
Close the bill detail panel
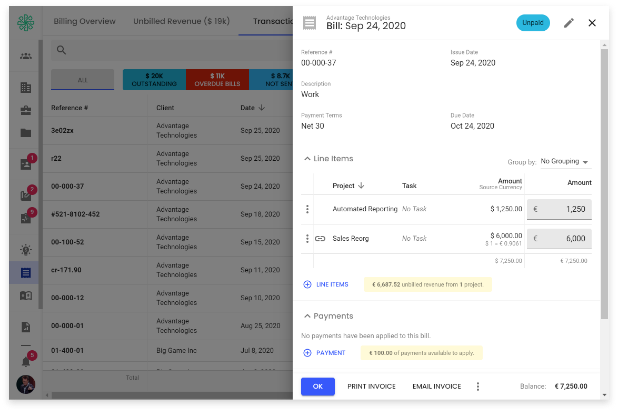[x=592, y=23]
